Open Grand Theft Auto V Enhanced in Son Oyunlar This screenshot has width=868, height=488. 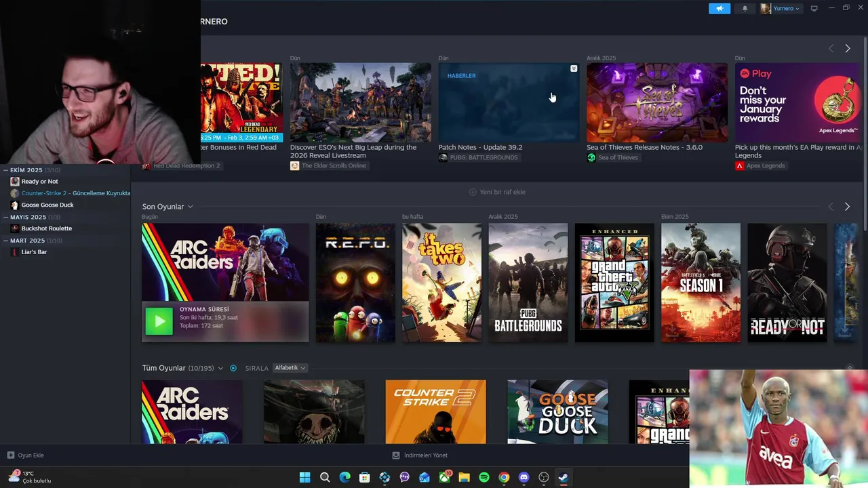coord(614,283)
